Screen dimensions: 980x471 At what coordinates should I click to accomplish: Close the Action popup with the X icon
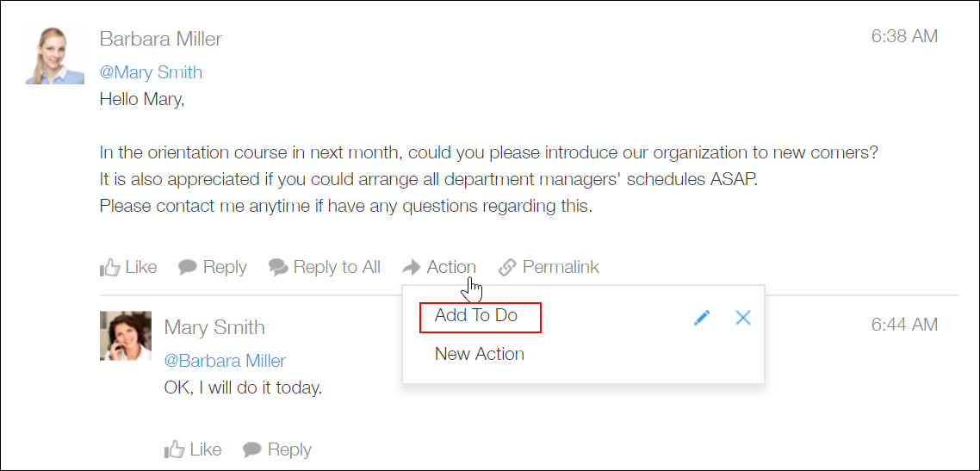pyautogui.click(x=743, y=318)
